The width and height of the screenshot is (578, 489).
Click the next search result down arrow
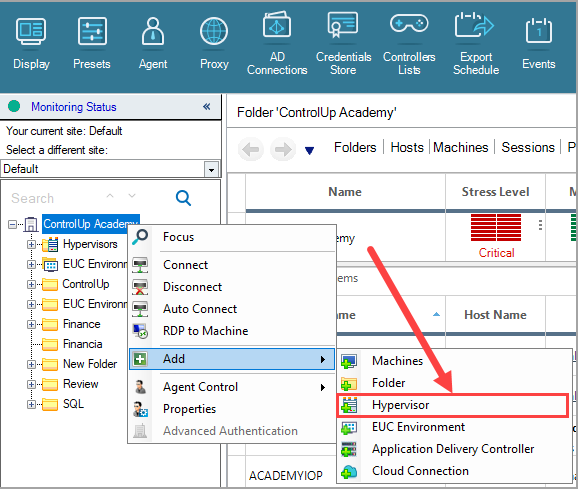[x=132, y=196]
